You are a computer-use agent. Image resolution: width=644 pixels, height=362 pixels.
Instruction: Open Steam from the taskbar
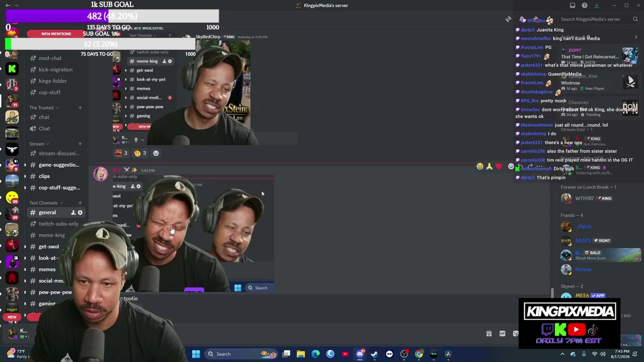(x=374, y=354)
